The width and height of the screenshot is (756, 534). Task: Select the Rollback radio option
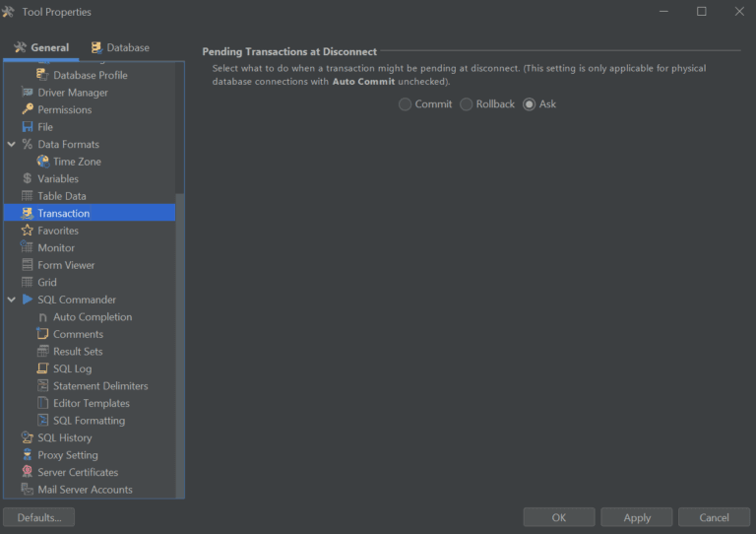[467, 104]
